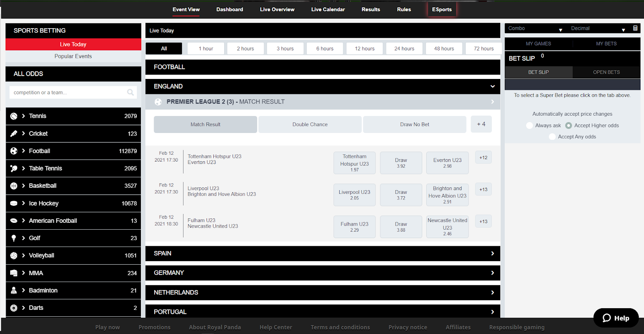
Task: Select Accept Any odds radio option
Action: point(552,137)
